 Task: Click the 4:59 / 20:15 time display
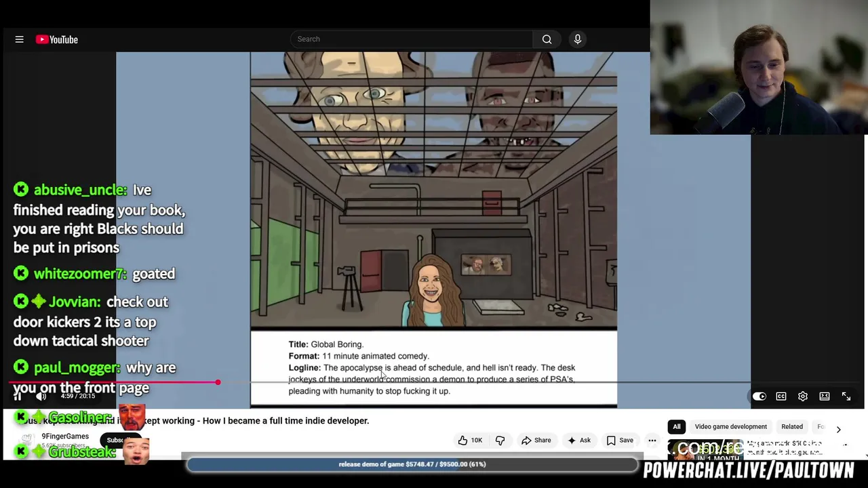[x=78, y=396]
